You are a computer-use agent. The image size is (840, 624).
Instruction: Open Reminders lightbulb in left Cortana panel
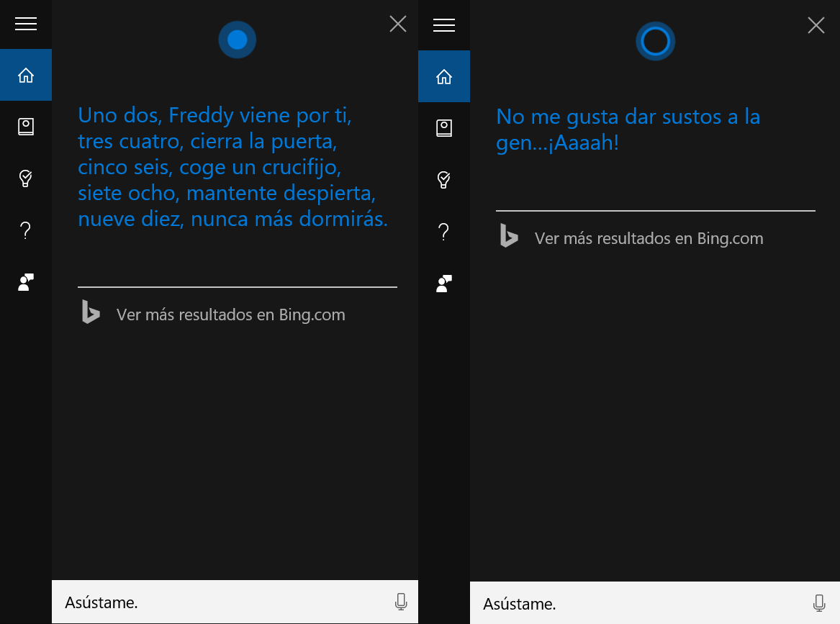26,178
